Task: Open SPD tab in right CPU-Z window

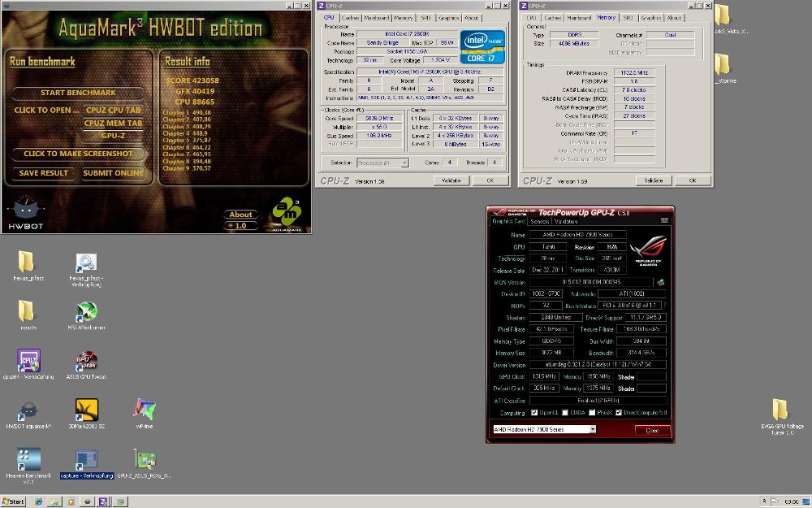Action: 628,18
